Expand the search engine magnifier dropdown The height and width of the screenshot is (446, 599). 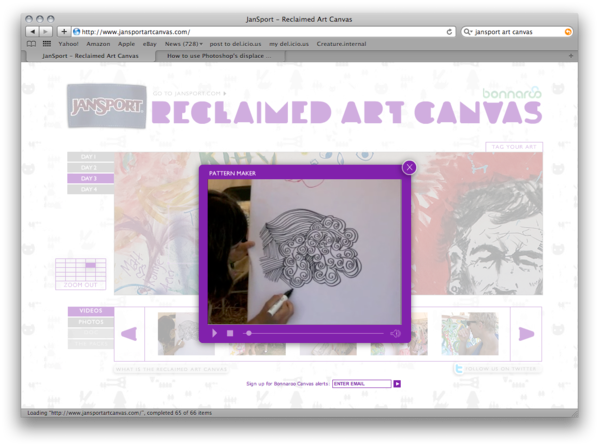468,32
